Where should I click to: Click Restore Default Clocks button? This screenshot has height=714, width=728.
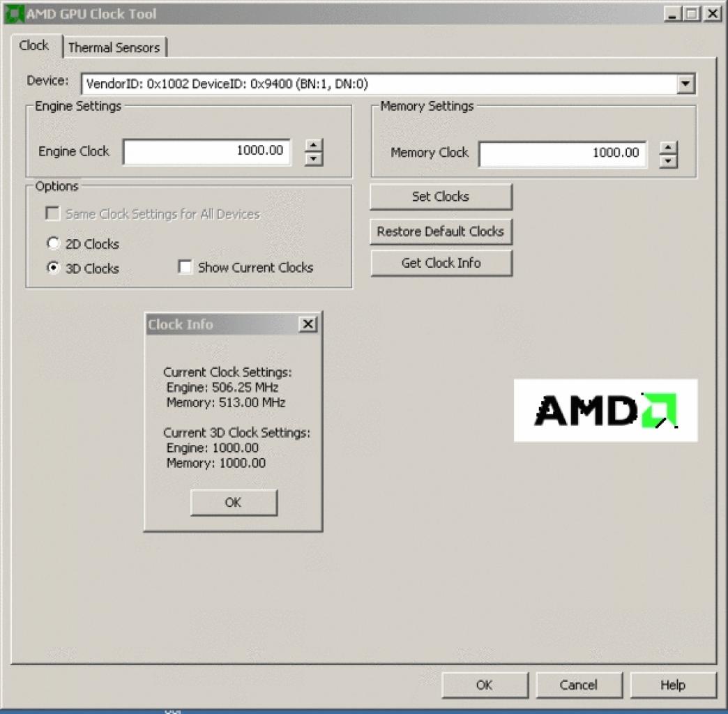[x=441, y=231]
